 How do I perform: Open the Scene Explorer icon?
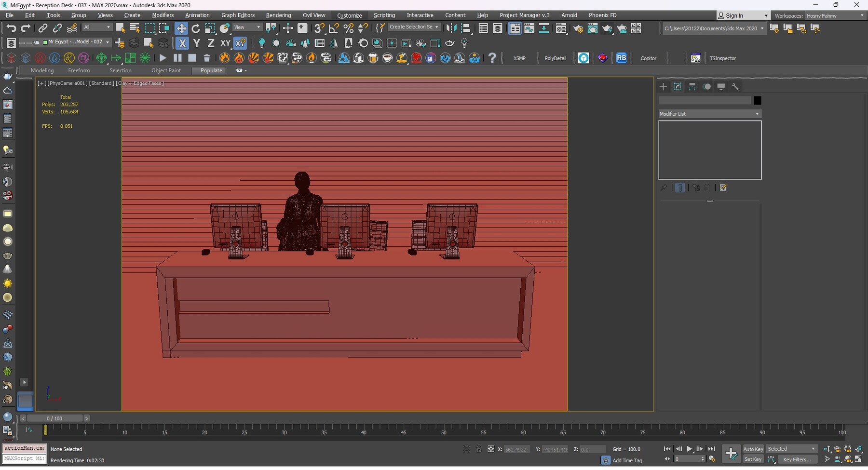coord(484,28)
